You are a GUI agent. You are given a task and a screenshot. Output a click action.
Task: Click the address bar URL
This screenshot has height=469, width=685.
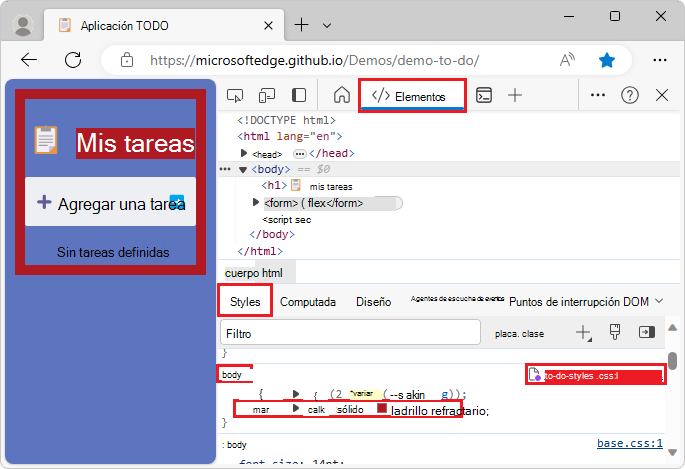click(315, 60)
